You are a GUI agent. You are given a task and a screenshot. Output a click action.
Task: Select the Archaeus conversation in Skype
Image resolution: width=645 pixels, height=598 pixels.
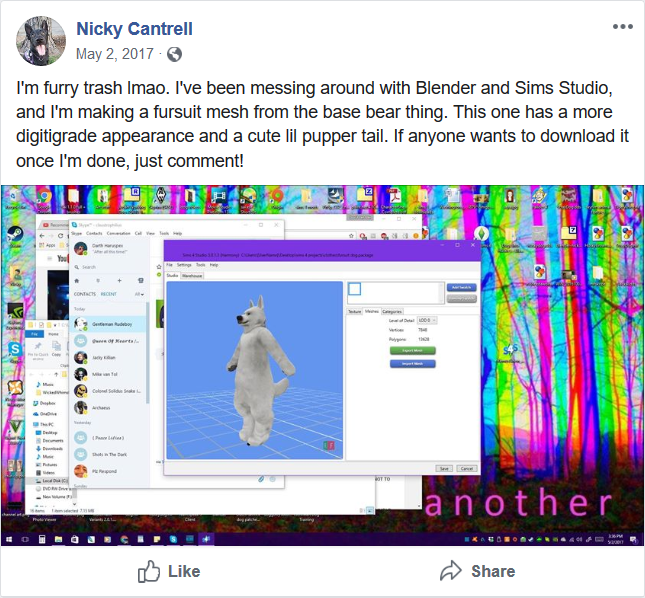point(108,408)
